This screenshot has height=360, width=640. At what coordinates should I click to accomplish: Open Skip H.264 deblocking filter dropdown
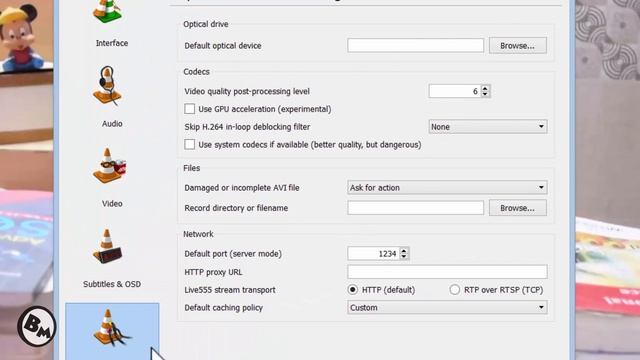[488, 127]
